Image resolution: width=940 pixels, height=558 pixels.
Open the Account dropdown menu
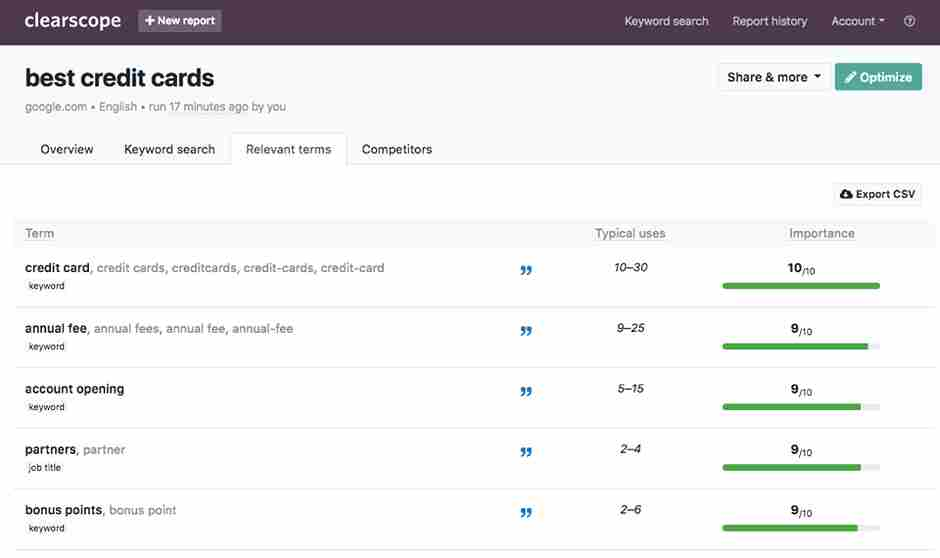[857, 22]
